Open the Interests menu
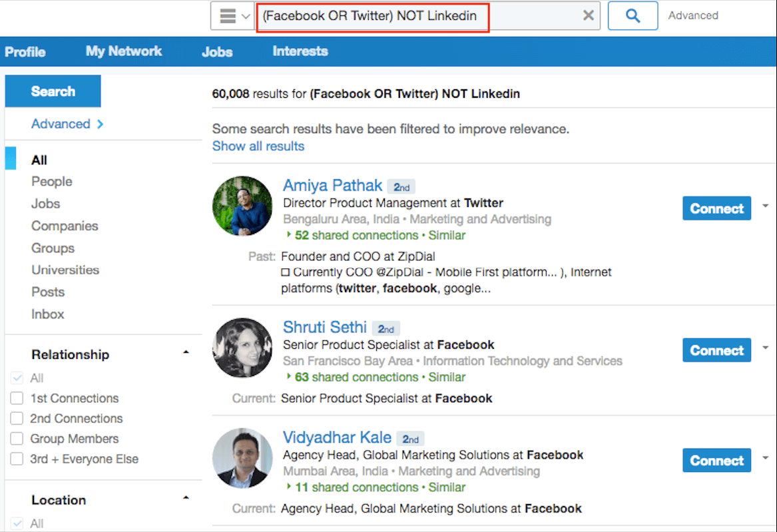 (300, 51)
